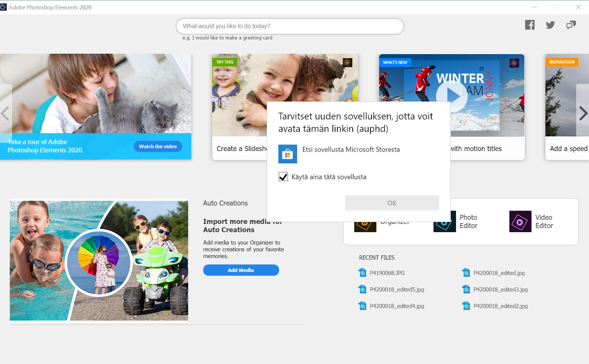Viewport: 589px width, 364px height.
Task: Click the Microsoft Store icon in dialog
Action: (x=288, y=154)
